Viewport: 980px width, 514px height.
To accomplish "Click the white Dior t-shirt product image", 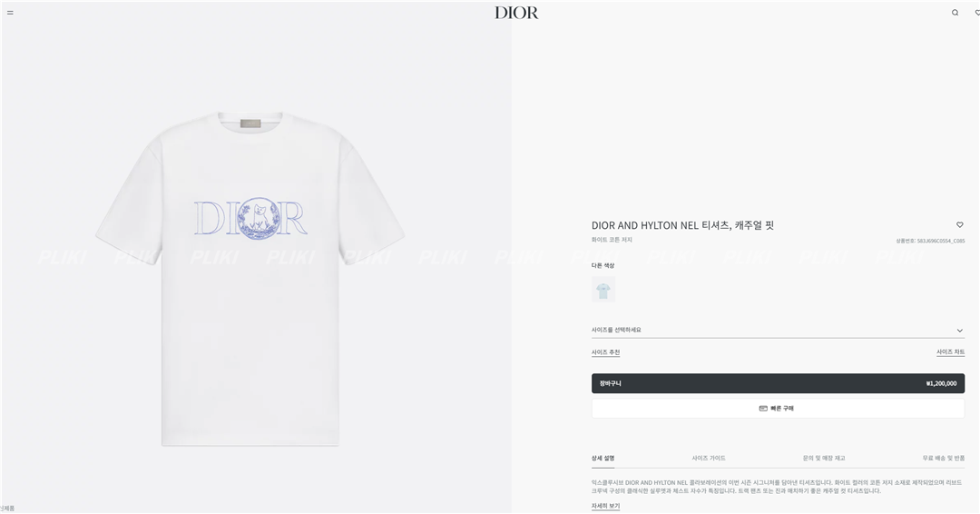I will click(x=250, y=279).
